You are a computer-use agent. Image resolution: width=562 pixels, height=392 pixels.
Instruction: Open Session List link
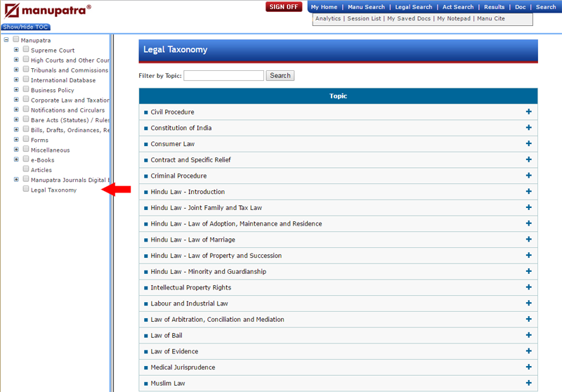pos(364,19)
